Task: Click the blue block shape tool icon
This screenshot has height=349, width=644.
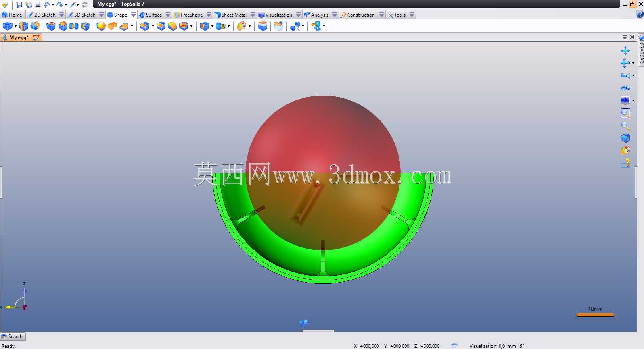Action: point(7,27)
